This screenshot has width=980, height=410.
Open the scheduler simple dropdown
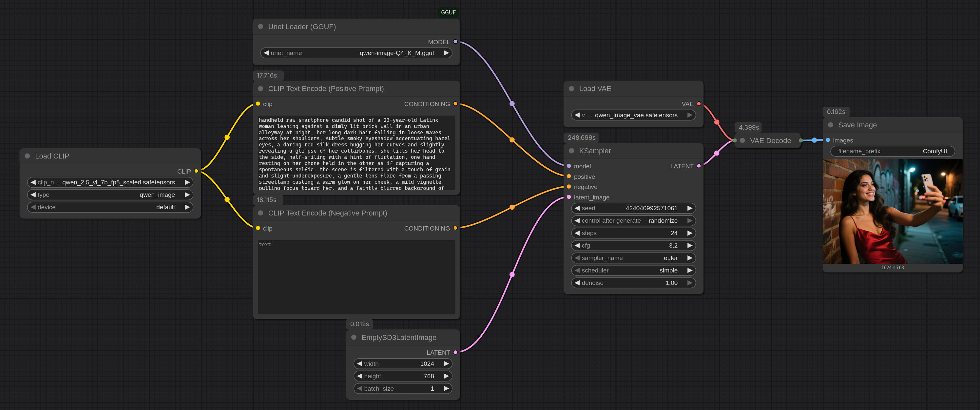point(633,270)
